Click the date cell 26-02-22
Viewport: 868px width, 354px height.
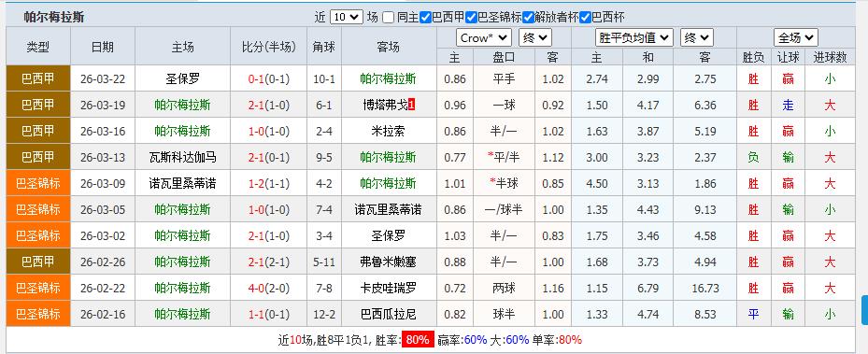point(103,289)
